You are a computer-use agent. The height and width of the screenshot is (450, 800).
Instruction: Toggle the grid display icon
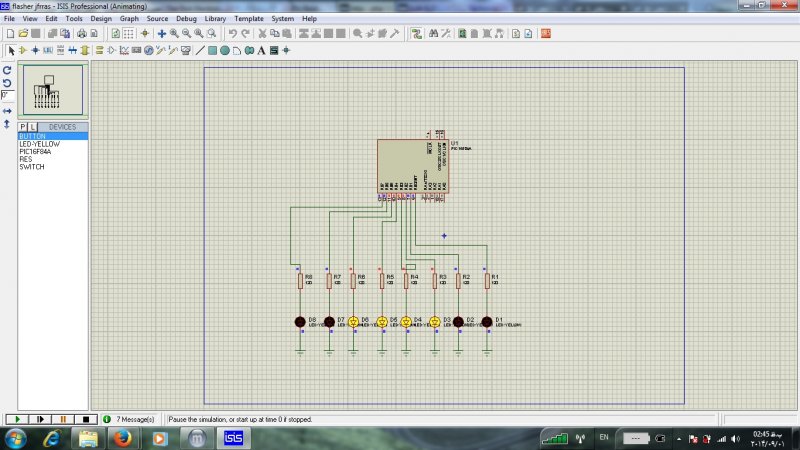129,34
